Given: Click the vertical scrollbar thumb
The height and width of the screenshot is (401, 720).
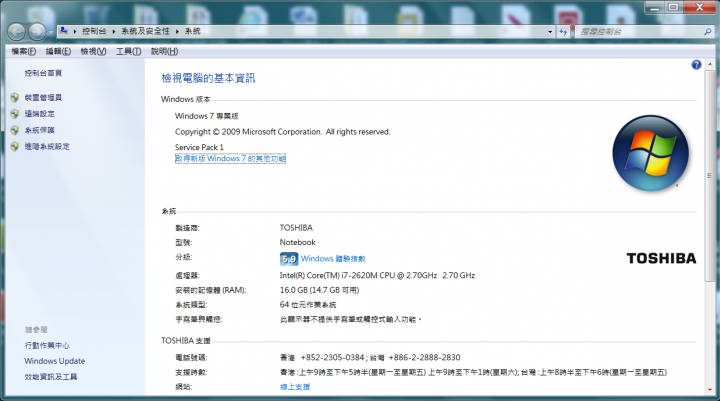Looking at the screenshot, I should pyautogui.click(x=710, y=175).
